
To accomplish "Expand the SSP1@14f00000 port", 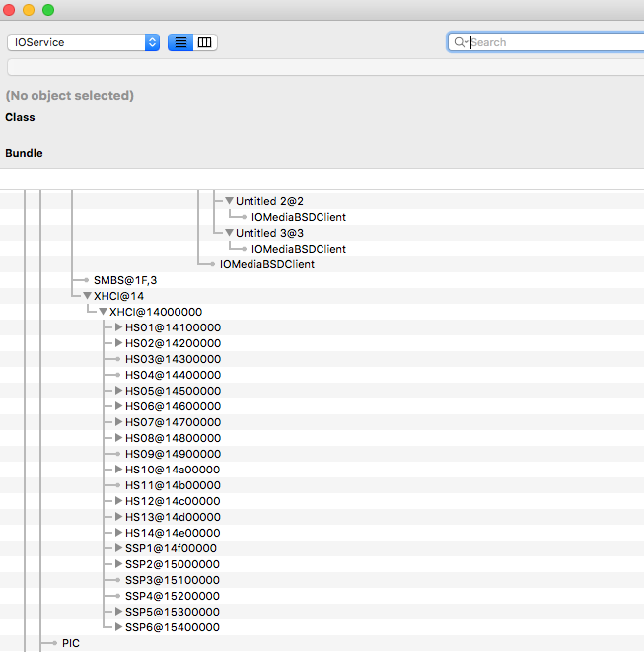I will pyautogui.click(x=118, y=548).
